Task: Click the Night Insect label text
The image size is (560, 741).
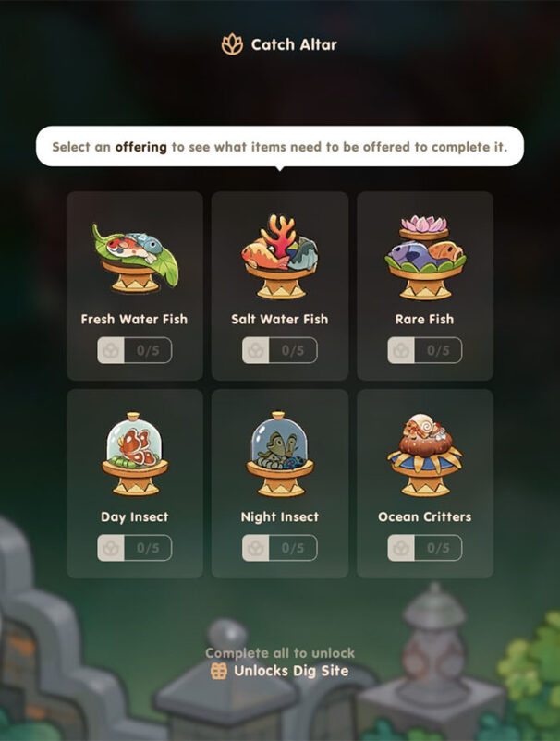Action: coord(280,517)
